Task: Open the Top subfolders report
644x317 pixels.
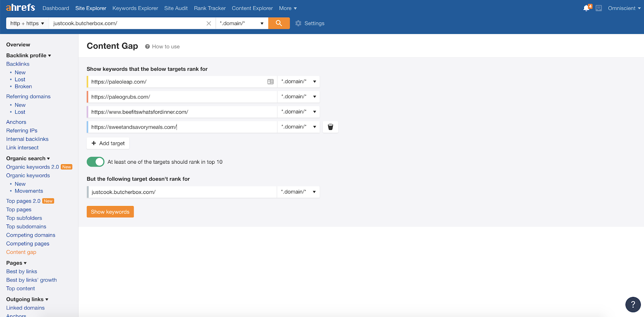Action: [x=24, y=218]
